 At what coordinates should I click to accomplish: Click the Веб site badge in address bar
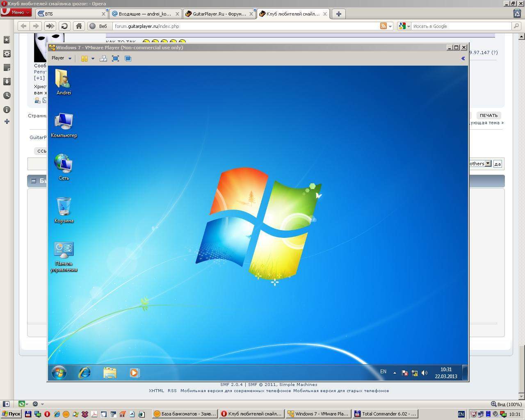[98, 26]
